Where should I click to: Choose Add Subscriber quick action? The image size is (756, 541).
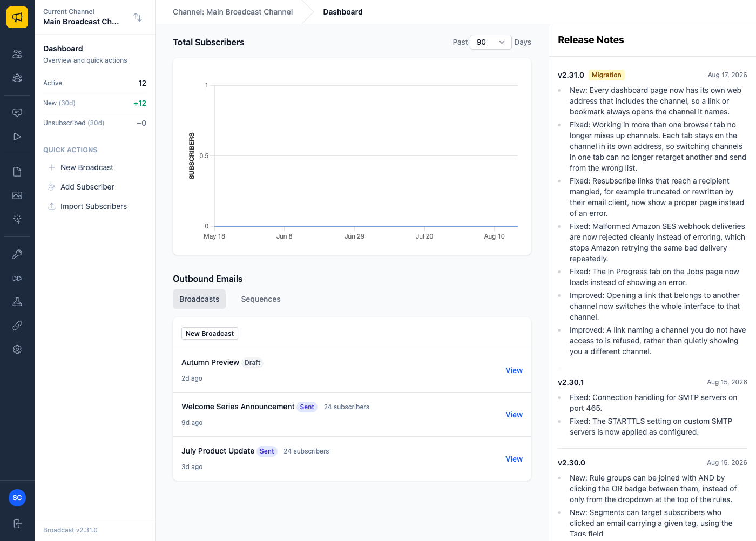[x=87, y=187]
